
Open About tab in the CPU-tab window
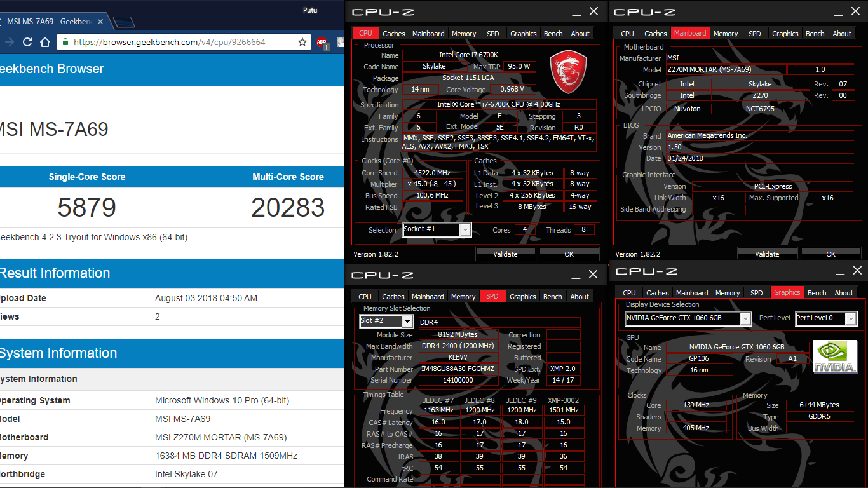[x=580, y=34]
